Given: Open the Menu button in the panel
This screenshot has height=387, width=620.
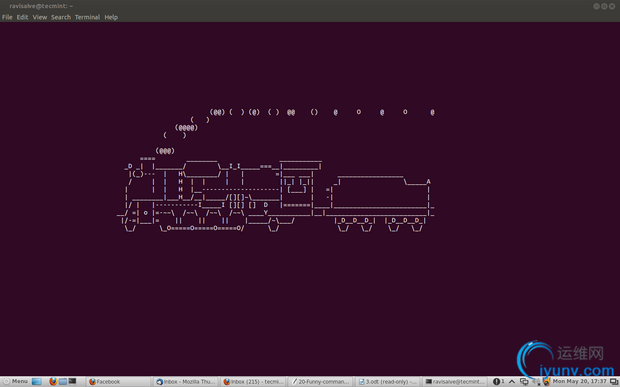Looking at the screenshot, I should [15, 381].
